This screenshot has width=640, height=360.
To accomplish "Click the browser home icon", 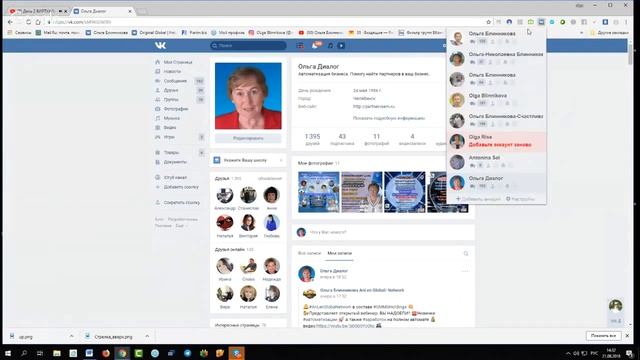I will pyautogui.click(x=38, y=22).
